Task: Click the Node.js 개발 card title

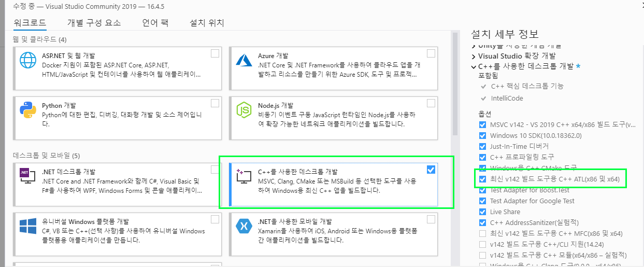Action: pos(276,105)
